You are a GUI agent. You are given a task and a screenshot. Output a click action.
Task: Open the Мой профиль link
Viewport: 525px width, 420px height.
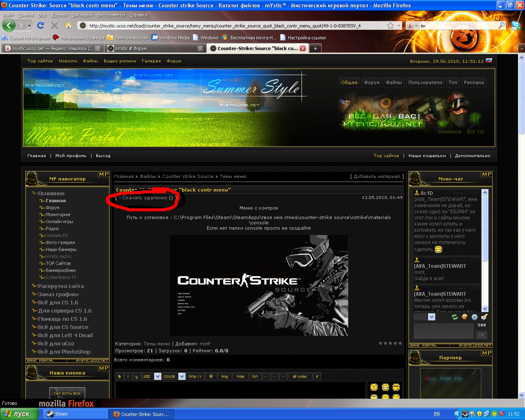71,156
